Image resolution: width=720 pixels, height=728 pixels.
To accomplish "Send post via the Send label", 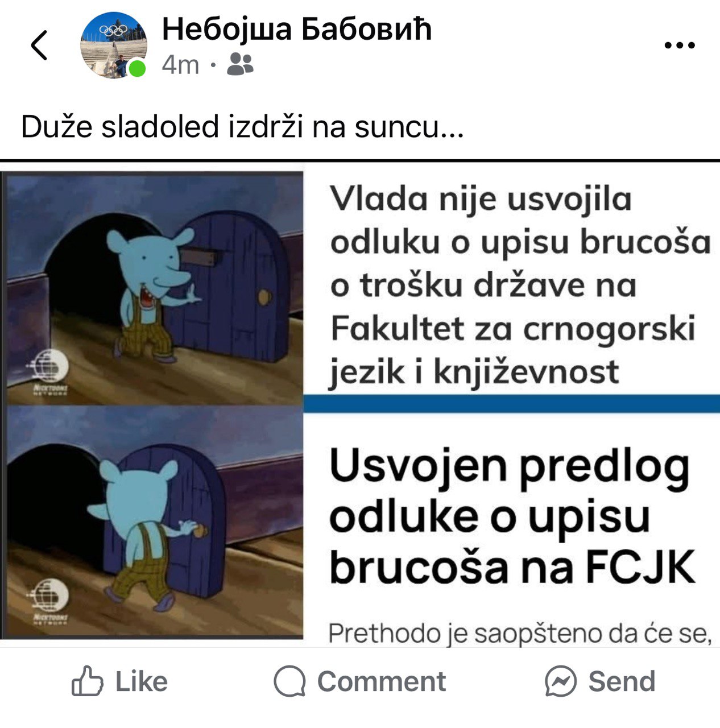I will tap(622, 681).
